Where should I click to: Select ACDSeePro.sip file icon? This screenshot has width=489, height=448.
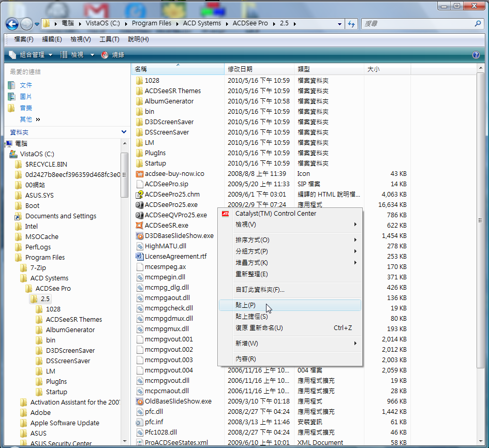[139, 184]
